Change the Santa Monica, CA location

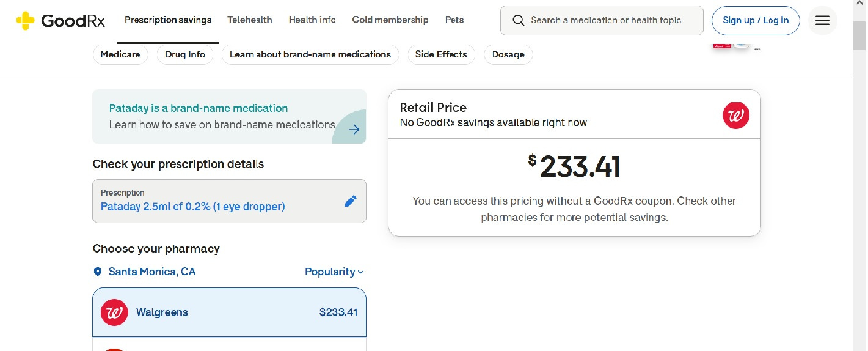tap(151, 272)
